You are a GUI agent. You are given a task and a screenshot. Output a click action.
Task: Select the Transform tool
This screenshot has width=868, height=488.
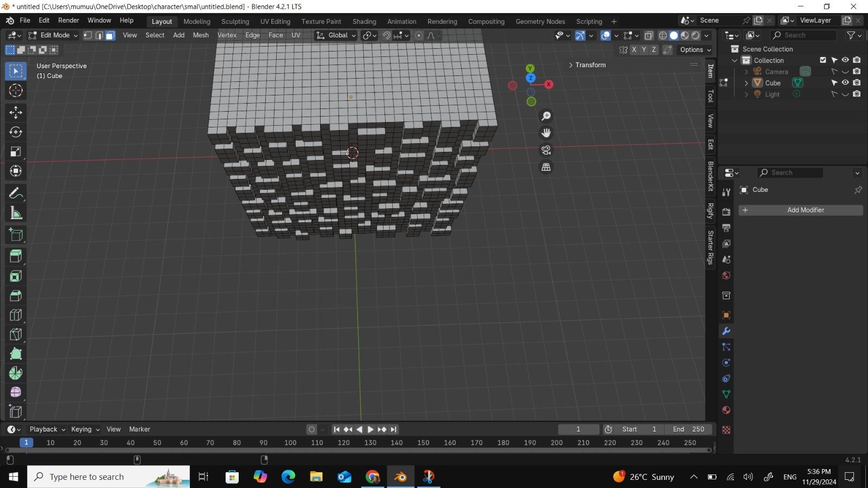tap(16, 171)
